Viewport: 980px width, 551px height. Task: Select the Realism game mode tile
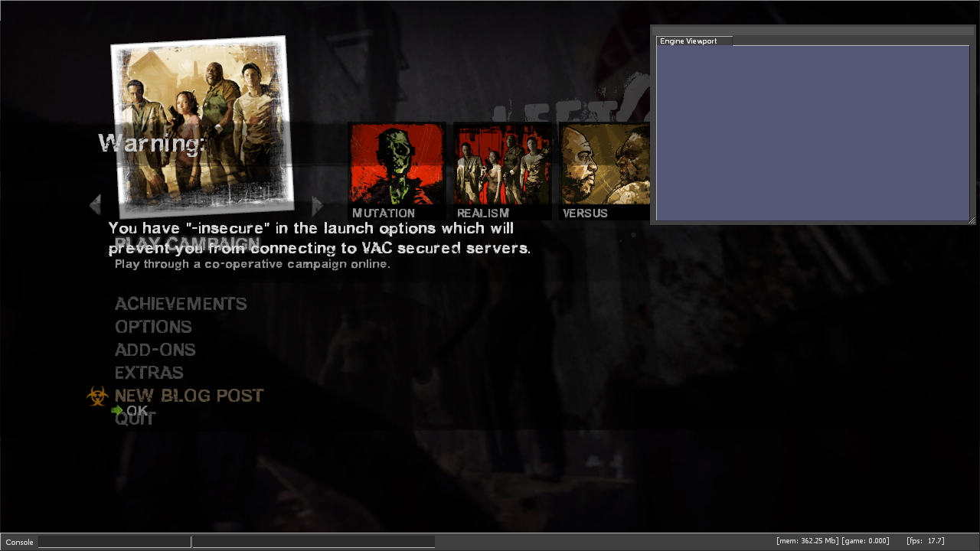(502, 171)
